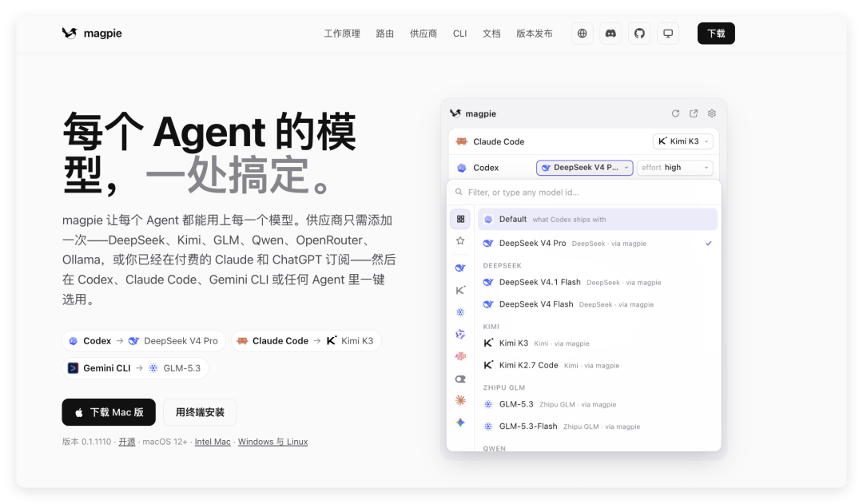This screenshot has width=863, height=504.
Task: Toggle the monitor theme icon
Action: tap(667, 34)
